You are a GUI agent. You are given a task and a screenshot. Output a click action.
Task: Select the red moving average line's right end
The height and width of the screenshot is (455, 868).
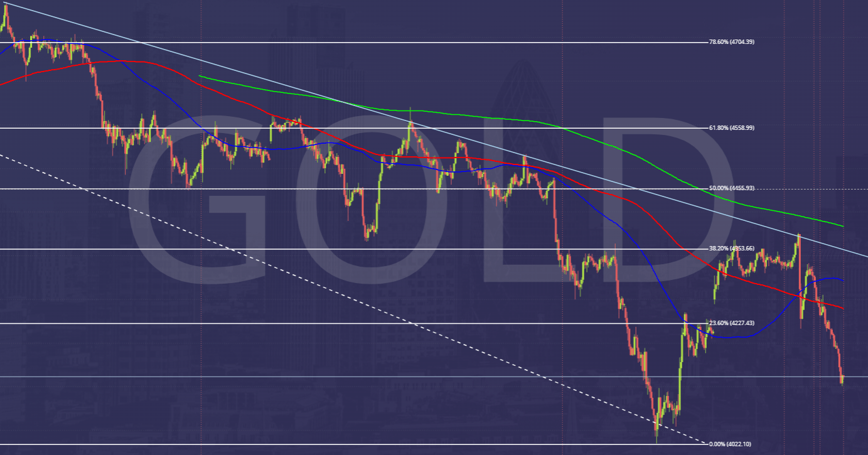(x=841, y=308)
